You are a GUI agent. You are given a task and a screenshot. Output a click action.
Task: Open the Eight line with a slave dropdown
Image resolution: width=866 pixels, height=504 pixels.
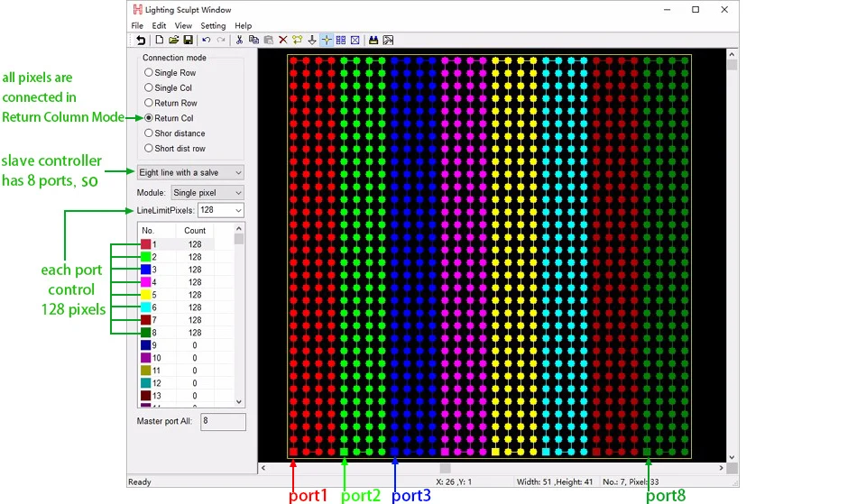190,172
